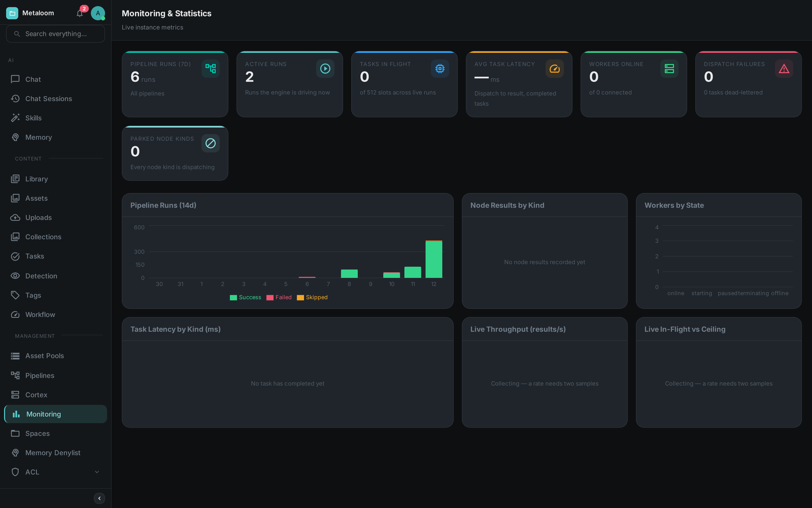This screenshot has width=812, height=508.
Task: Click the Avg Task Latency gauge icon
Action: tap(555, 69)
